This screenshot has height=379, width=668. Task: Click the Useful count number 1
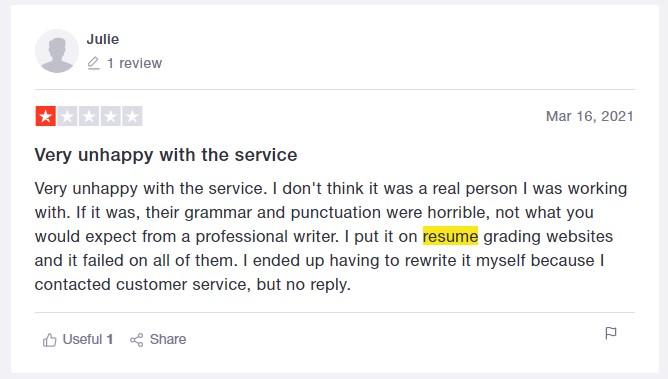pos(109,339)
